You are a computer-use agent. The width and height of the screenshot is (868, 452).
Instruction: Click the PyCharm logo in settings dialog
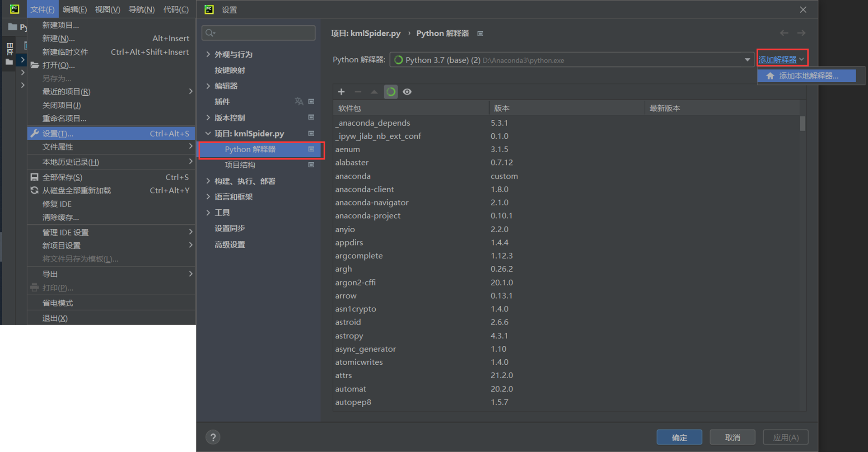(x=209, y=9)
